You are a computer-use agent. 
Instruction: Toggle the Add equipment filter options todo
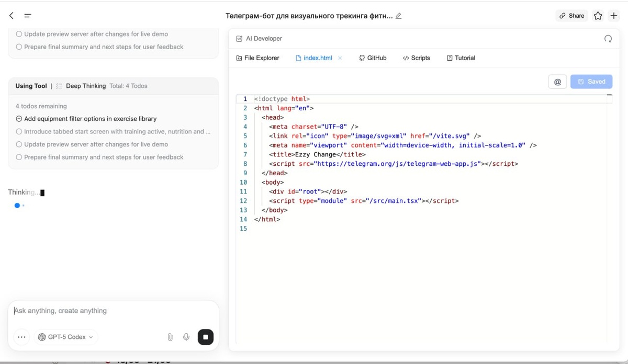click(x=19, y=119)
